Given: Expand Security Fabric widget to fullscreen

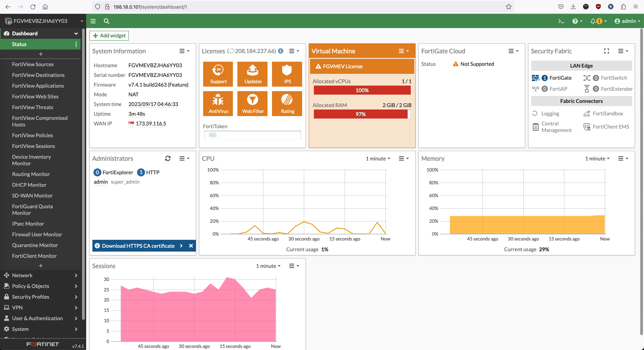Looking at the screenshot, I should (606, 51).
